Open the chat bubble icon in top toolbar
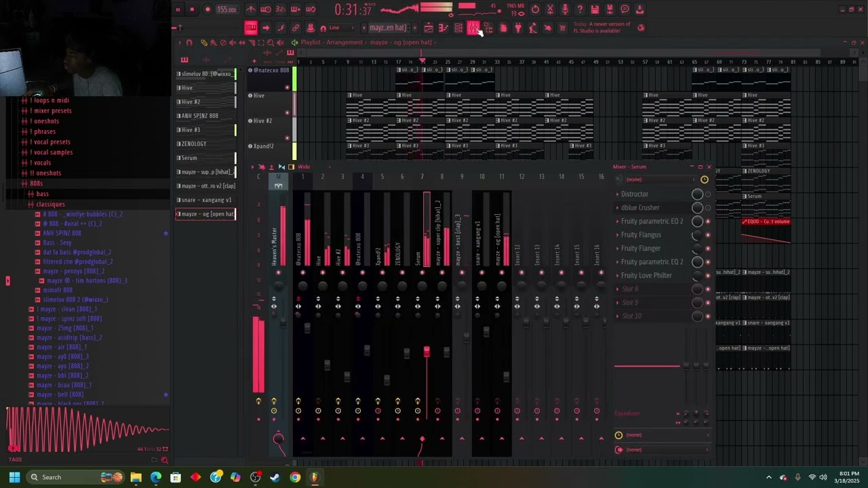 tap(625, 9)
